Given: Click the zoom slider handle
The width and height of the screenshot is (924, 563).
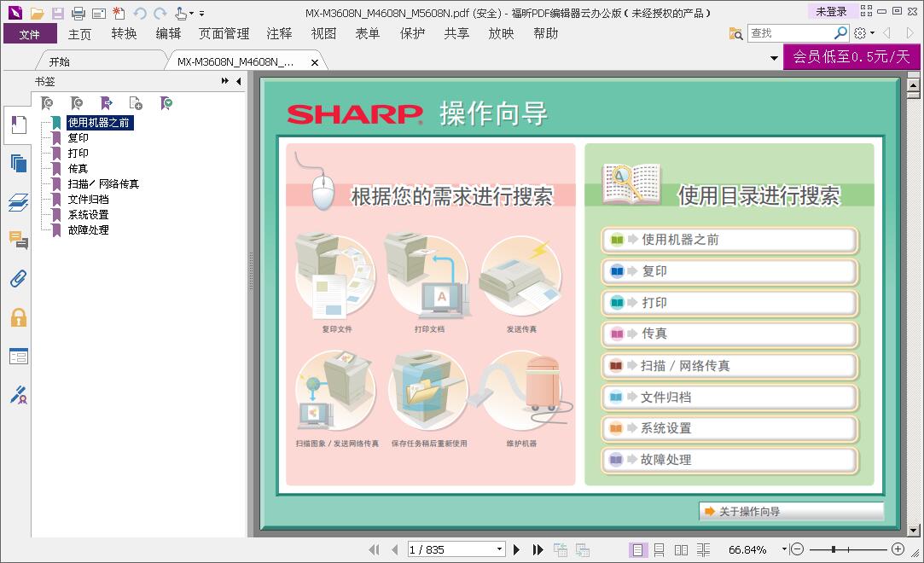Looking at the screenshot, I should 834,549.
